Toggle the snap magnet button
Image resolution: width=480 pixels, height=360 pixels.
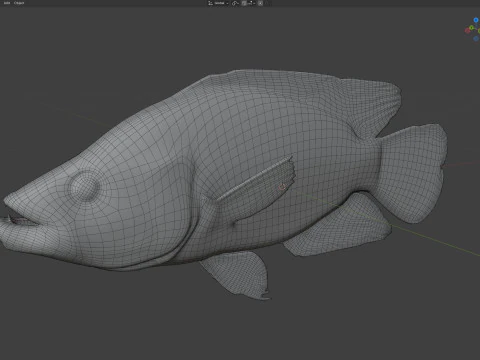[244, 3]
